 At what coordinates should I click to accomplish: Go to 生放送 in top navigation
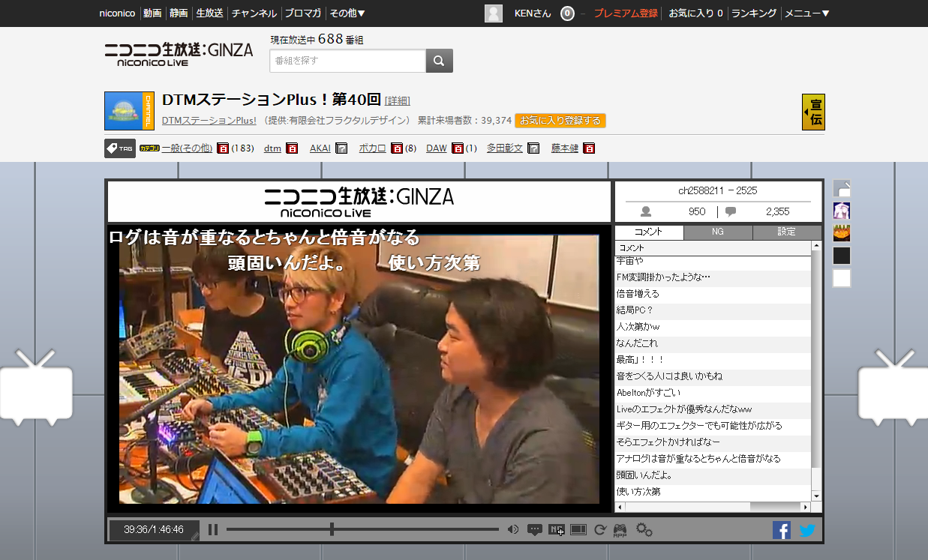pyautogui.click(x=210, y=13)
